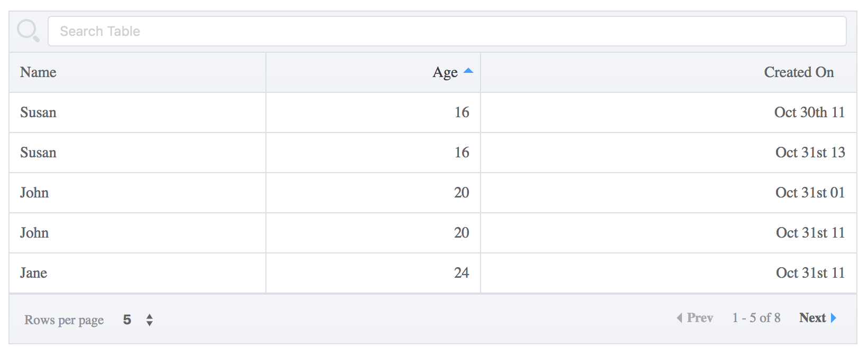Click the magnifier search icon

(x=28, y=31)
